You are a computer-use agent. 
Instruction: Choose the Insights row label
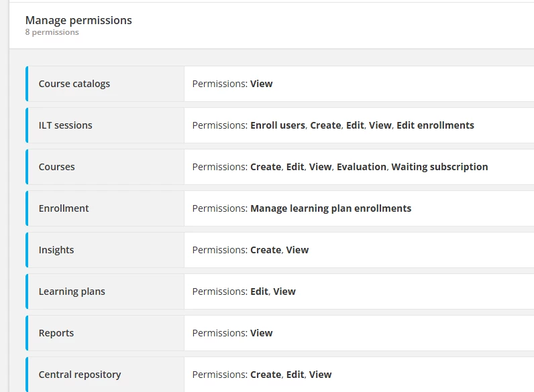(56, 250)
